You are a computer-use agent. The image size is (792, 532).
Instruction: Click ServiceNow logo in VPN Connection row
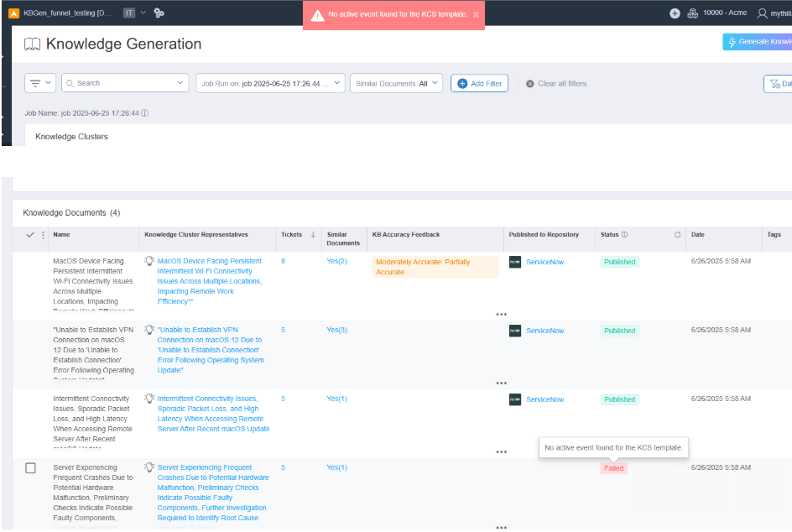(x=514, y=331)
